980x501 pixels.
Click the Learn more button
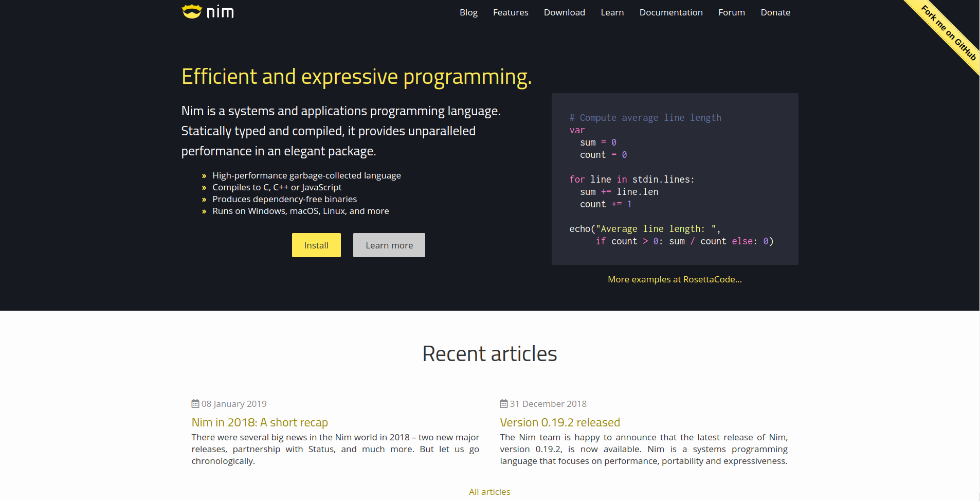click(x=389, y=245)
